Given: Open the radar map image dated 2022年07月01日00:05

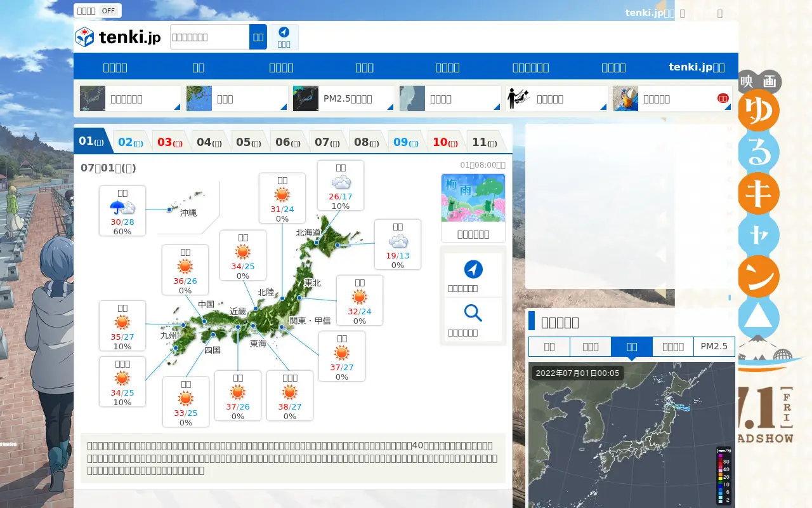Looking at the screenshot, I should [x=632, y=435].
